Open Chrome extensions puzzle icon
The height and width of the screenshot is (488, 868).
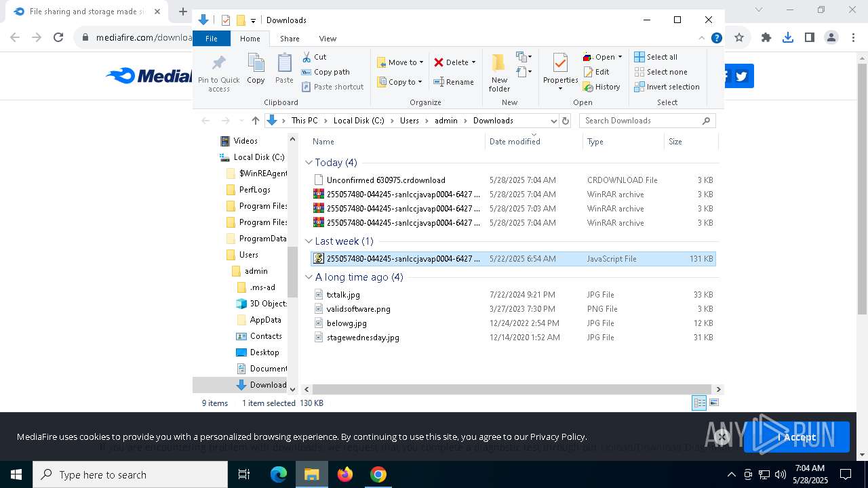point(766,37)
